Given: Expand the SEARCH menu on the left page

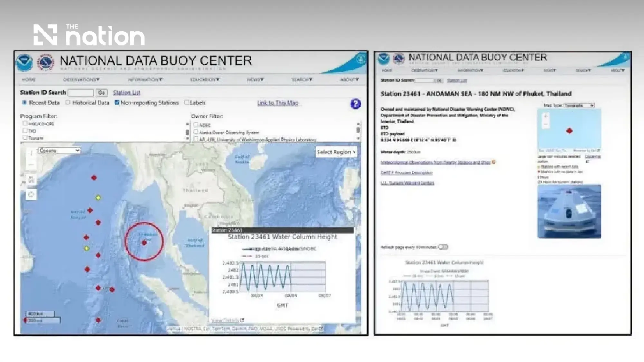Looking at the screenshot, I should point(302,79).
